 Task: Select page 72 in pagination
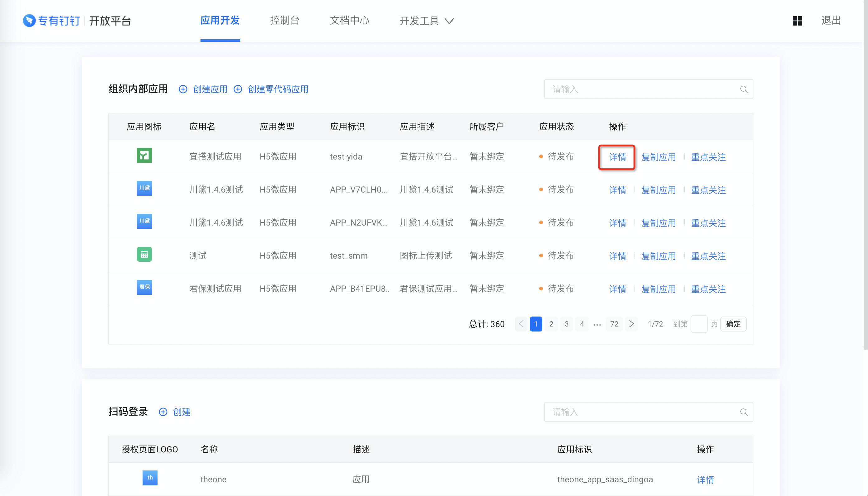614,324
